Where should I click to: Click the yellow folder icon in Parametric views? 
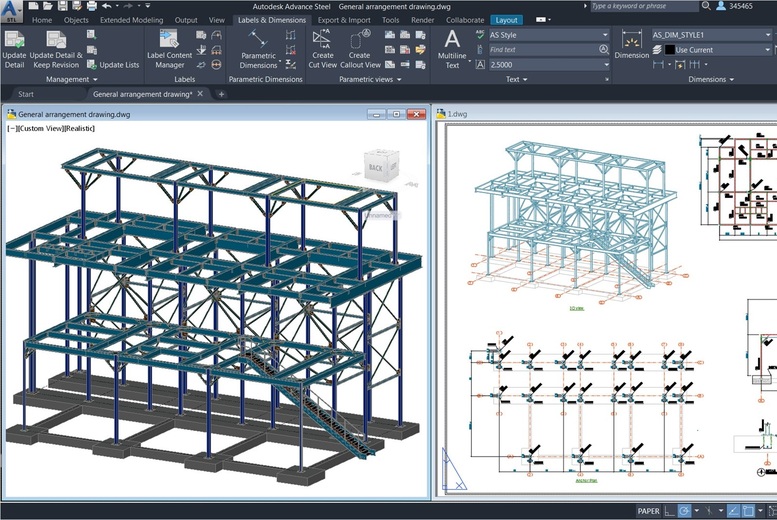pos(420,50)
